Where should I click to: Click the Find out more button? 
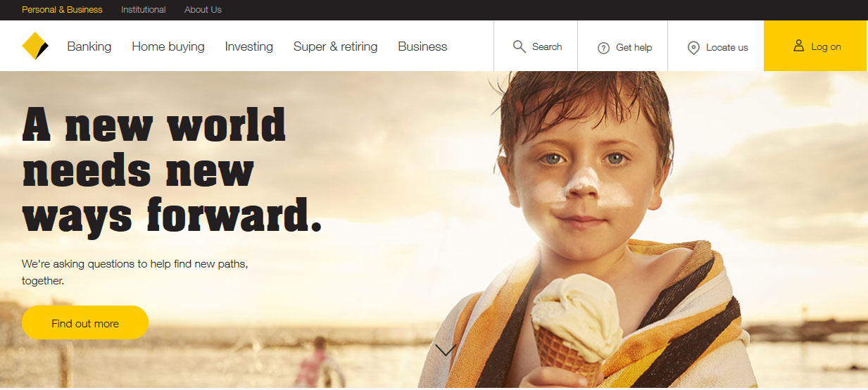coord(85,323)
